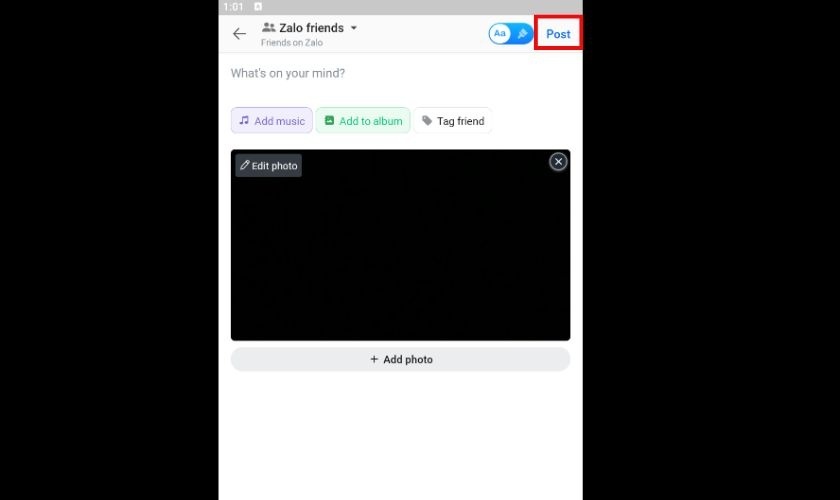Open audience selector via Zalo friends title
The width and height of the screenshot is (840, 500).
[x=311, y=28]
